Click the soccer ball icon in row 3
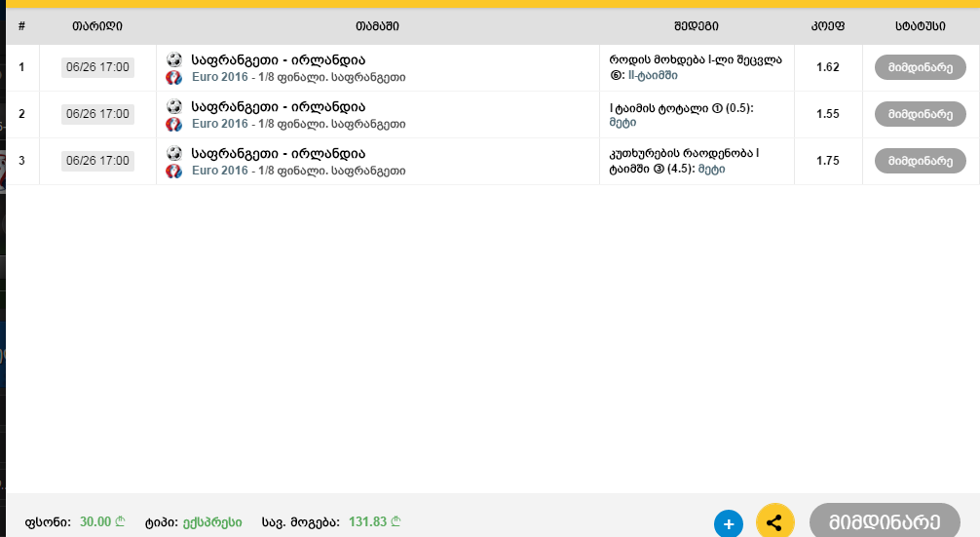Viewport: 980px width, 537px height. point(173,153)
